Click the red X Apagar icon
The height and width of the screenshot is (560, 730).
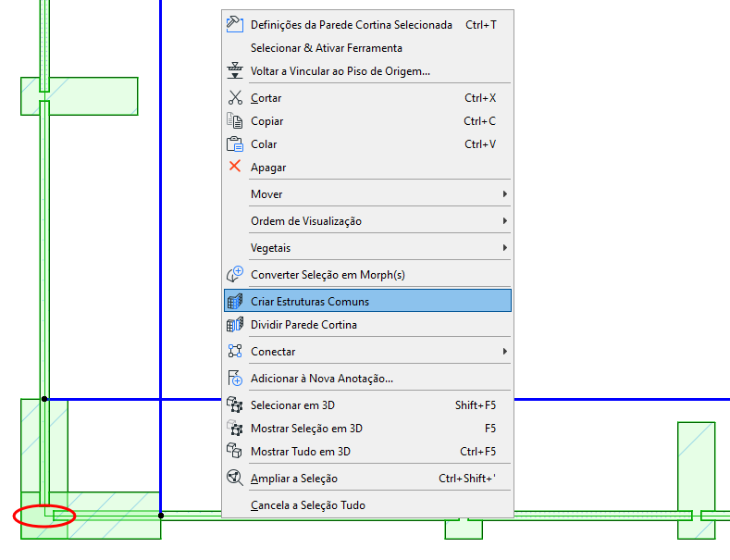point(235,166)
